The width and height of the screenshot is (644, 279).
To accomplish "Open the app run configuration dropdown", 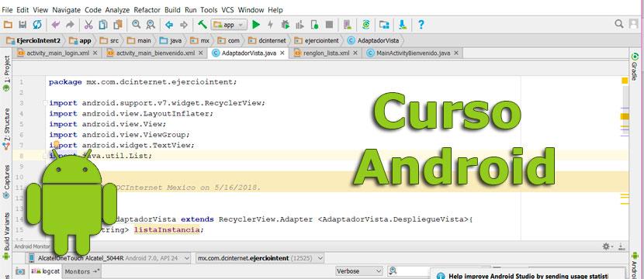I will (229, 25).
